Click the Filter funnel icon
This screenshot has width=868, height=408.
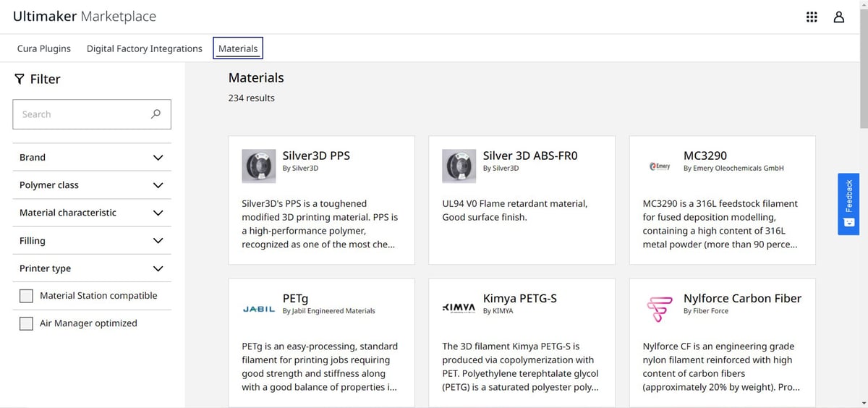[x=20, y=79]
